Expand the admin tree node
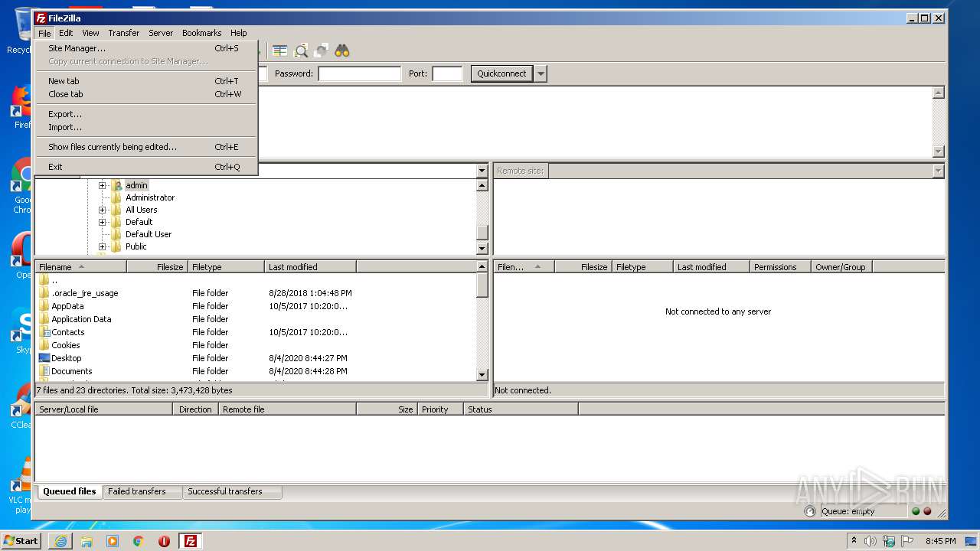The image size is (980, 551). 102,185
